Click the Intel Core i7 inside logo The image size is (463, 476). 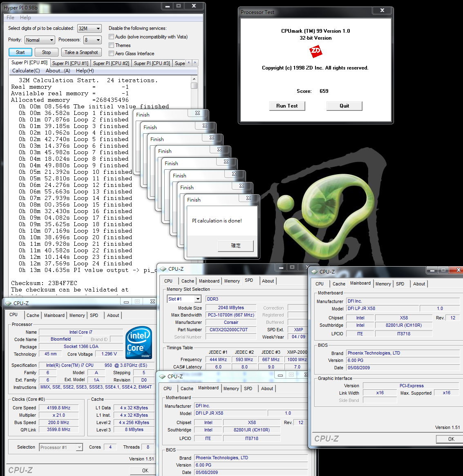pos(139,342)
